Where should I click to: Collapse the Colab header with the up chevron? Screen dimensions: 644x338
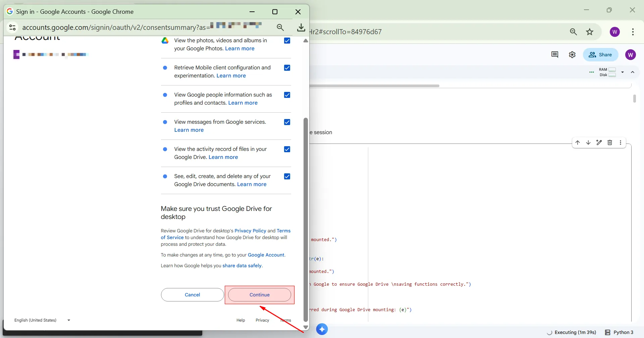tap(633, 72)
